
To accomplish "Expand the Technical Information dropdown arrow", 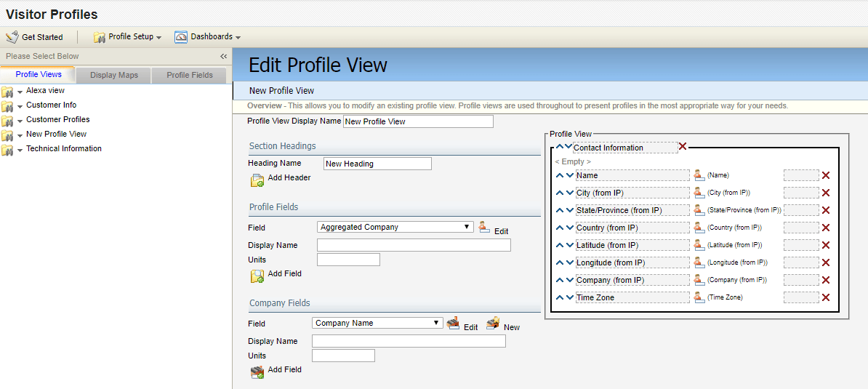I will click(x=20, y=149).
